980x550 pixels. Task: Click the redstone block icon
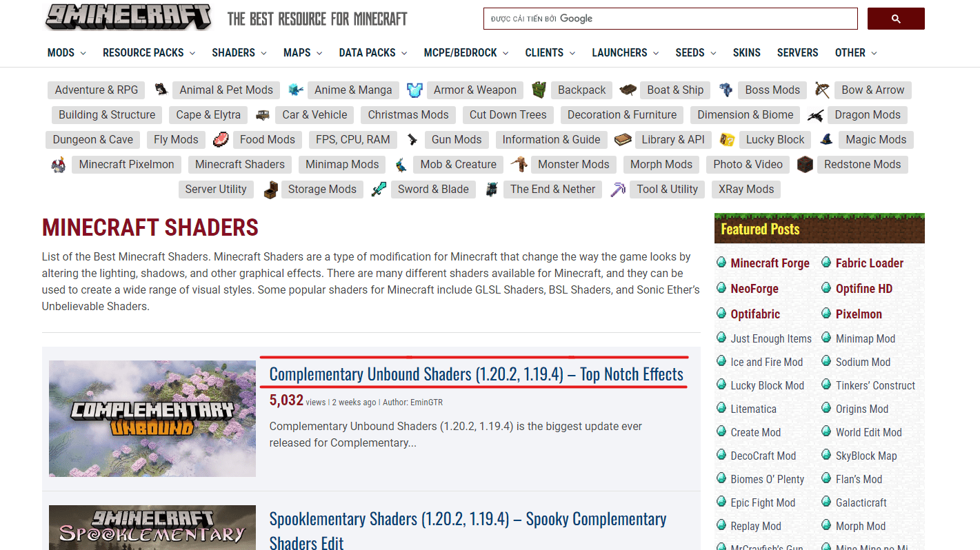tap(805, 164)
